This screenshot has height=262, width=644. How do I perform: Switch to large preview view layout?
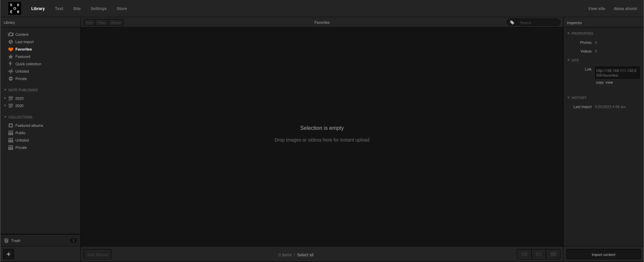pos(553,254)
